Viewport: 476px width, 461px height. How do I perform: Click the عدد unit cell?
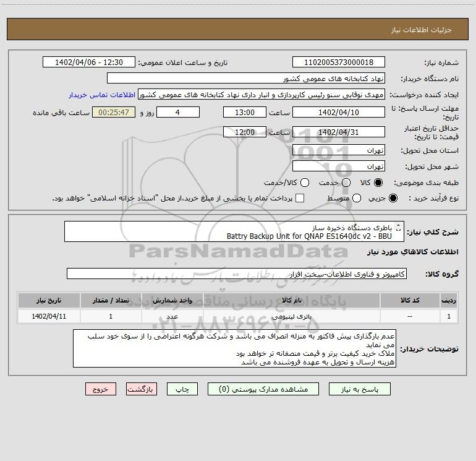click(x=172, y=316)
